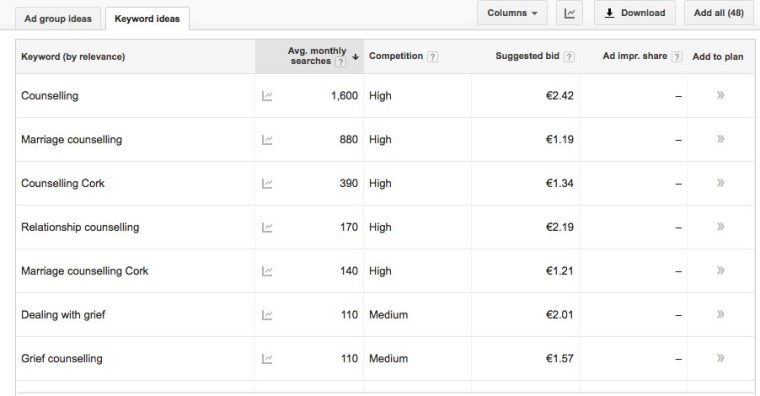
Task: Click the €1.34 suggested bid
Action: click(559, 183)
